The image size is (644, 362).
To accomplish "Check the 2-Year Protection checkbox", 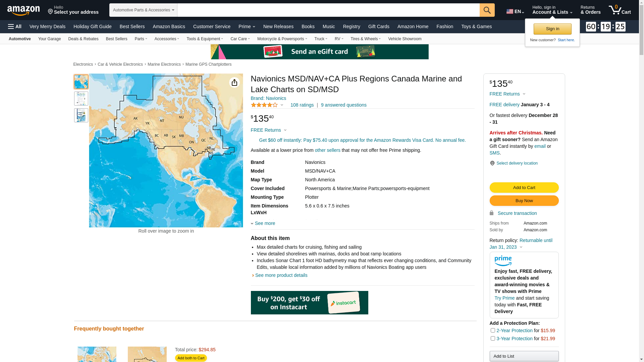I will coord(493,330).
